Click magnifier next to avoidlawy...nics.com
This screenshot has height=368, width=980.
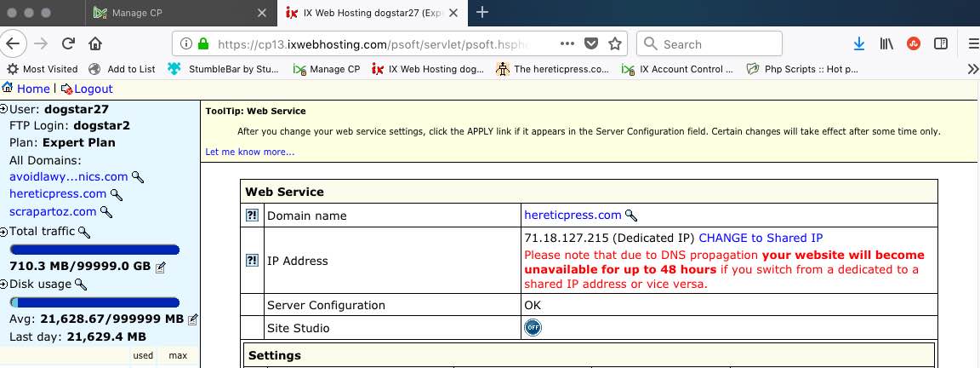point(138,177)
